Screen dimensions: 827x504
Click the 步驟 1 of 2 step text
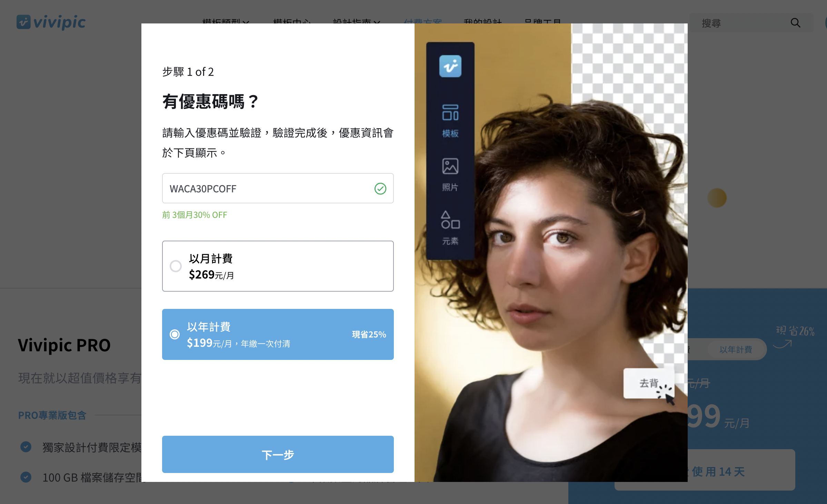pyautogui.click(x=188, y=72)
